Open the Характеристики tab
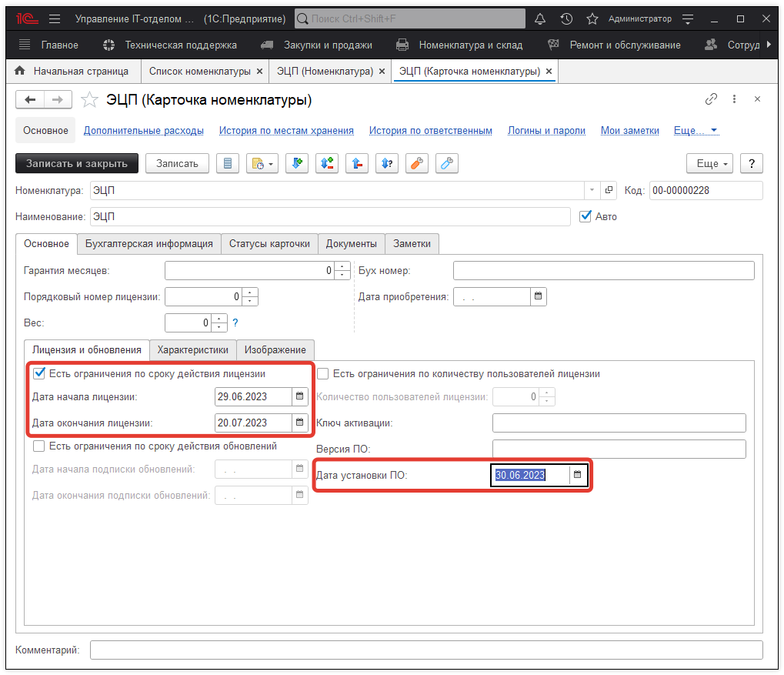Image resolution: width=784 pixels, height=675 pixels. 192,349
